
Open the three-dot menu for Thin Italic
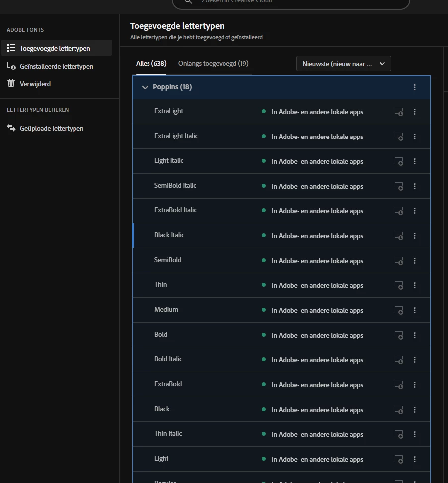414,434
